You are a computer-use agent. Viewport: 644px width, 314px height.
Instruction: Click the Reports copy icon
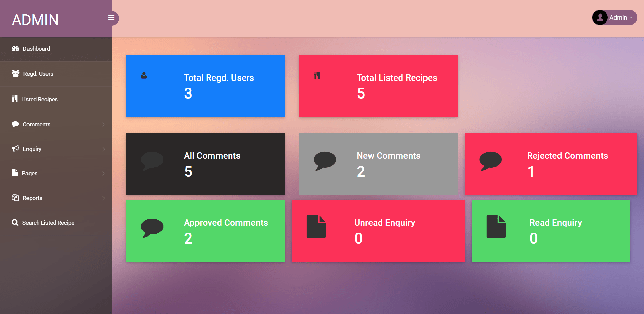click(x=15, y=198)
